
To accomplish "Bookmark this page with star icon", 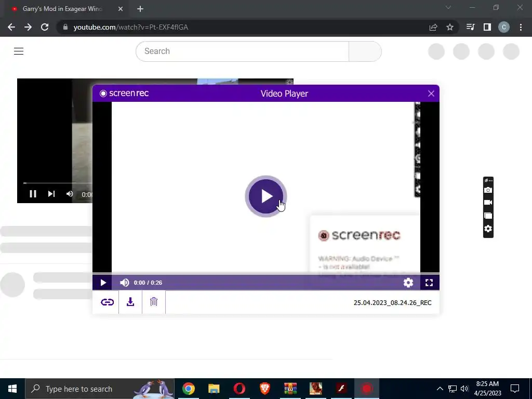I will pos(450,27).
